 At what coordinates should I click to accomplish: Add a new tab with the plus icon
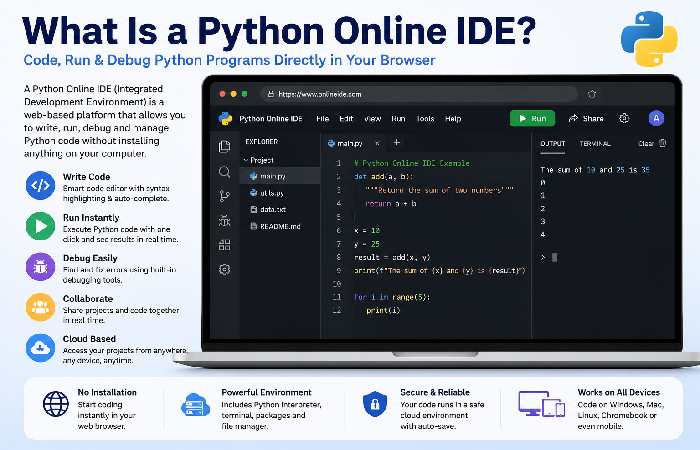(396, 143)
